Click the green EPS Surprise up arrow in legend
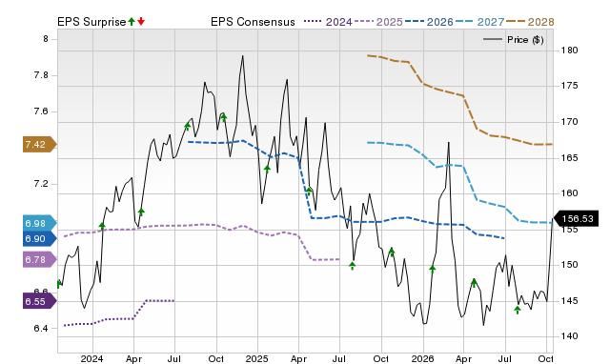Image resolution: width=610 pixels, height=364 pixels. click(132, 21)
